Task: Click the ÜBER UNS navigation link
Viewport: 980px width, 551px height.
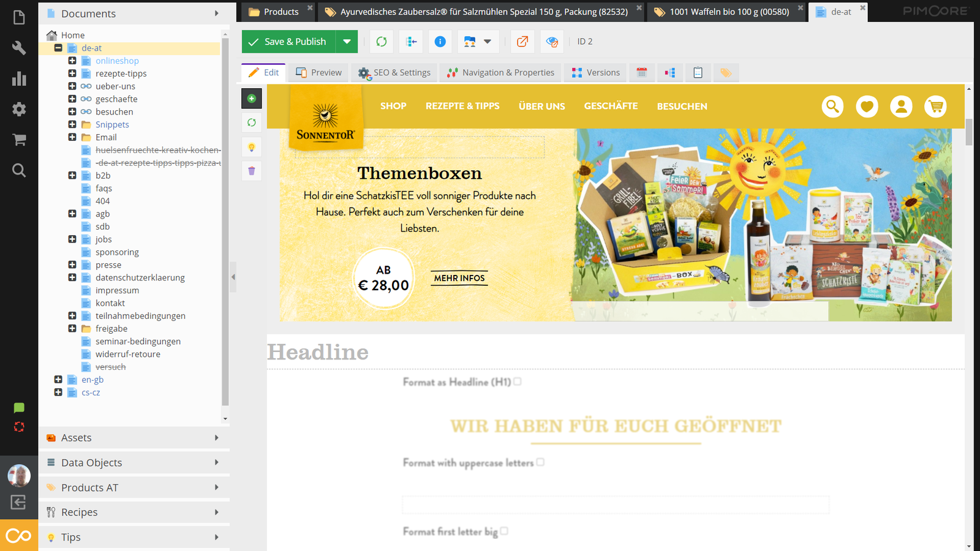Action: [x=542, y=107]
